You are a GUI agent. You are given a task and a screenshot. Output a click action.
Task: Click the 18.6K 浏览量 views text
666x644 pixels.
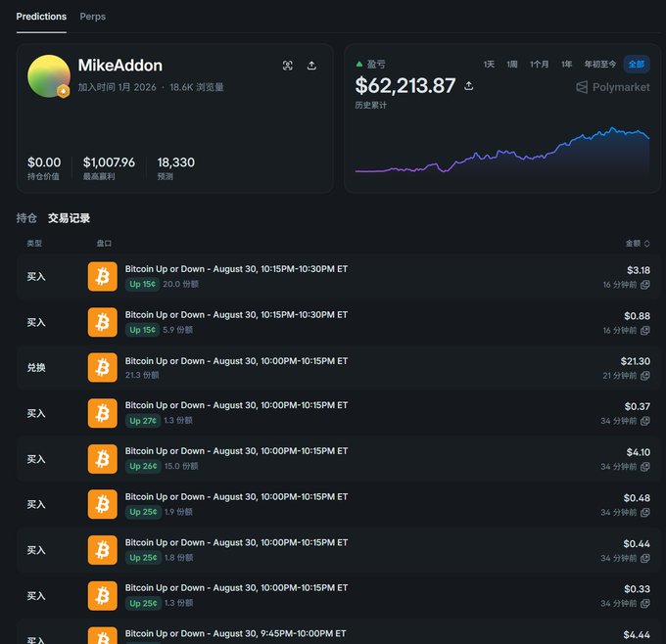point(197,87)
